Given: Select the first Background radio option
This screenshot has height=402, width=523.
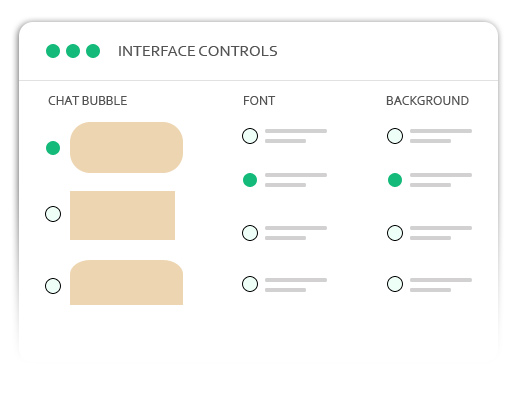Looking at the screenshot, I should point(395,136).
